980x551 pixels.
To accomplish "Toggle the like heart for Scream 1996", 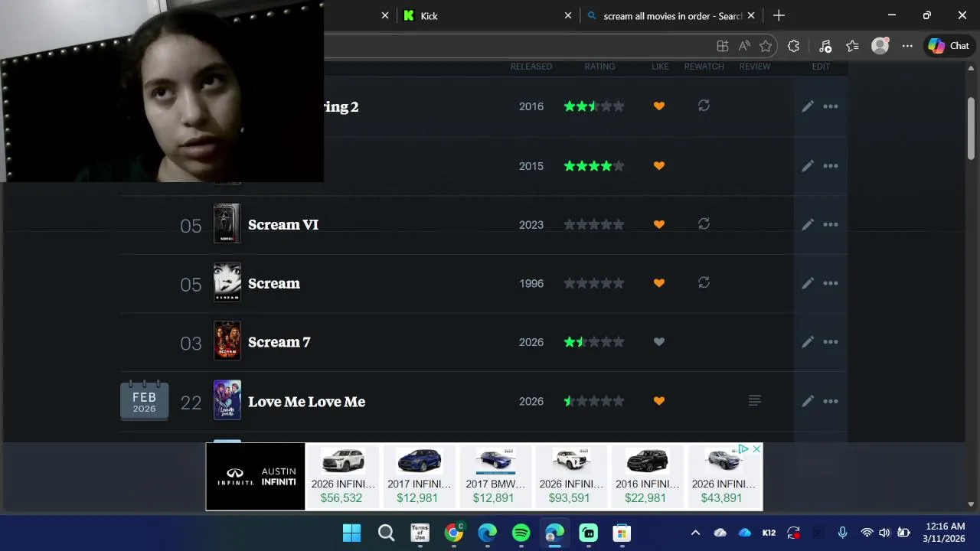I will [659, 283].
